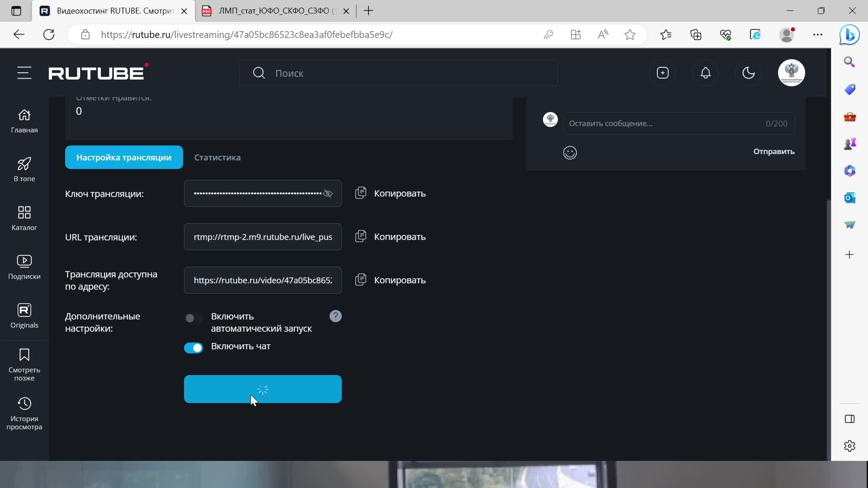Screen dimensions: 868x488
Task: Open the В топе rocket section
Action: click(x=24, y=169)
